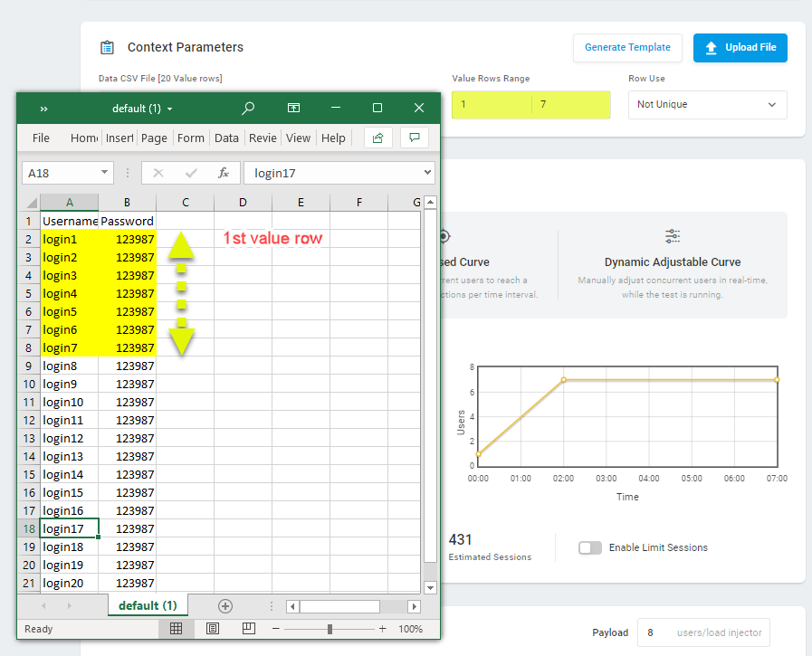Screen dimensions: 812x656
Task: Switch to Page Layout view icon
Action: tap(213, 629)
